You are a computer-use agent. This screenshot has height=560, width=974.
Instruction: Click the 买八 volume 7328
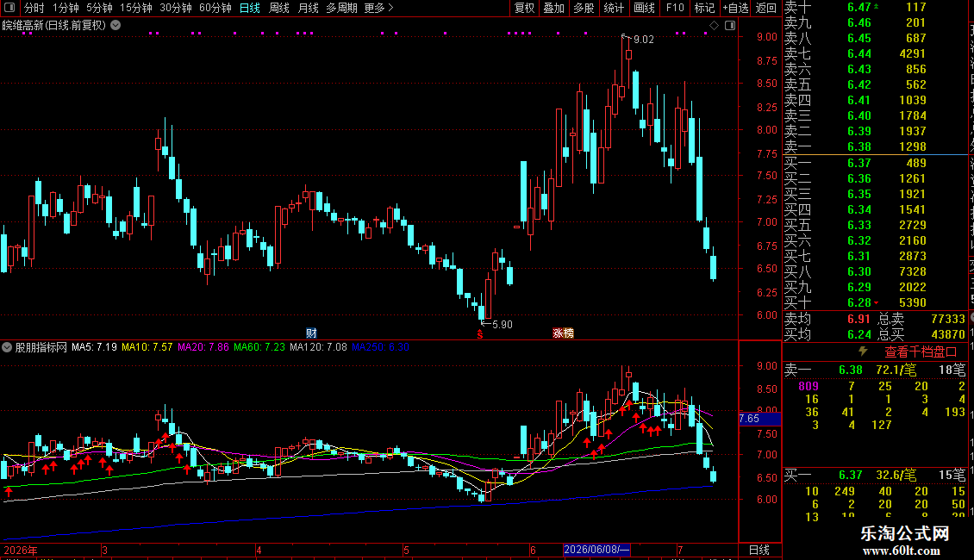tap(912, 271)
